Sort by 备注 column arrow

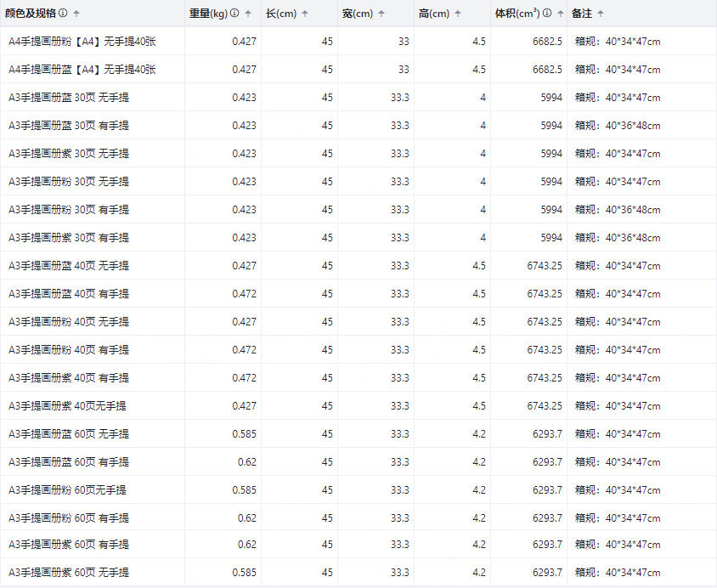601,14
